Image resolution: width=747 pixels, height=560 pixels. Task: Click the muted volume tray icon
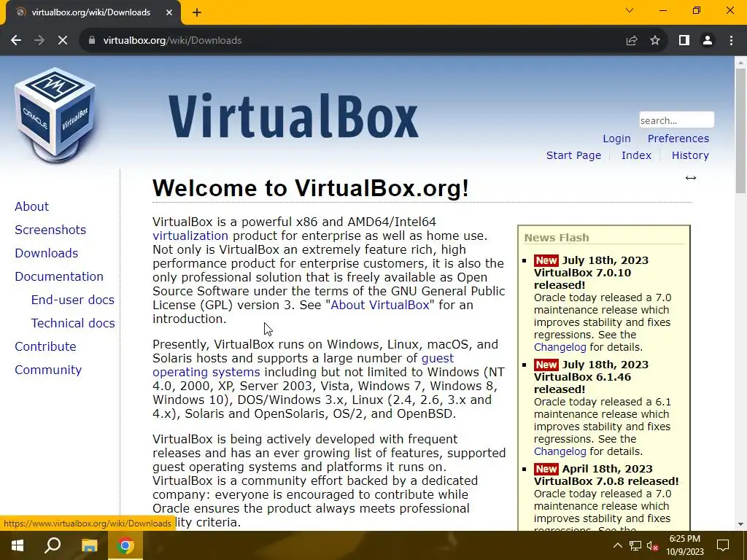[652, 545]
